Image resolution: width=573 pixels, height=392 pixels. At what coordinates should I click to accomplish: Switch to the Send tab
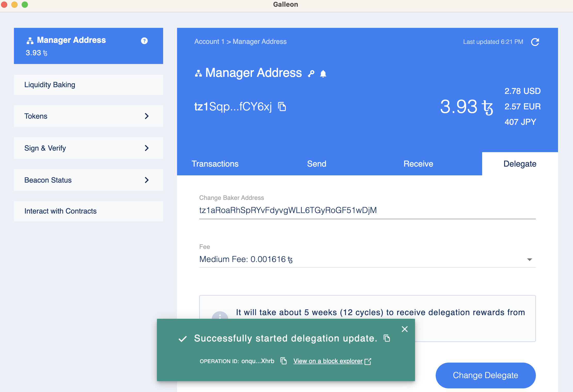[317, 164]
